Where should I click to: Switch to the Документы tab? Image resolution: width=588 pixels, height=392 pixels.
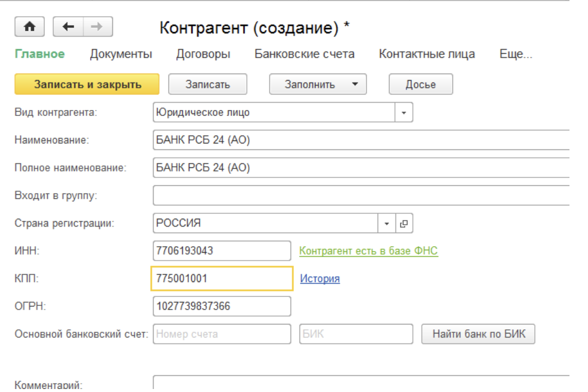(x=121, y=54)
